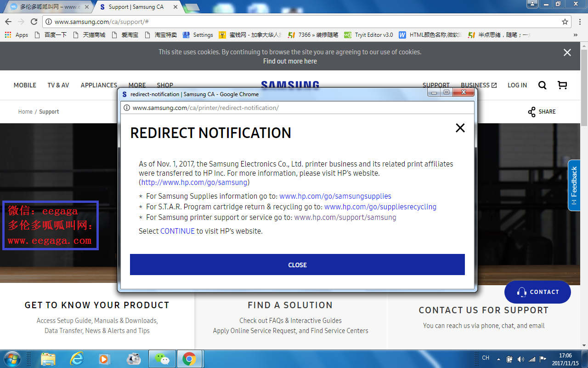
Task: Open the Apps bookmark shortcut
Action: tap(17, 35)
